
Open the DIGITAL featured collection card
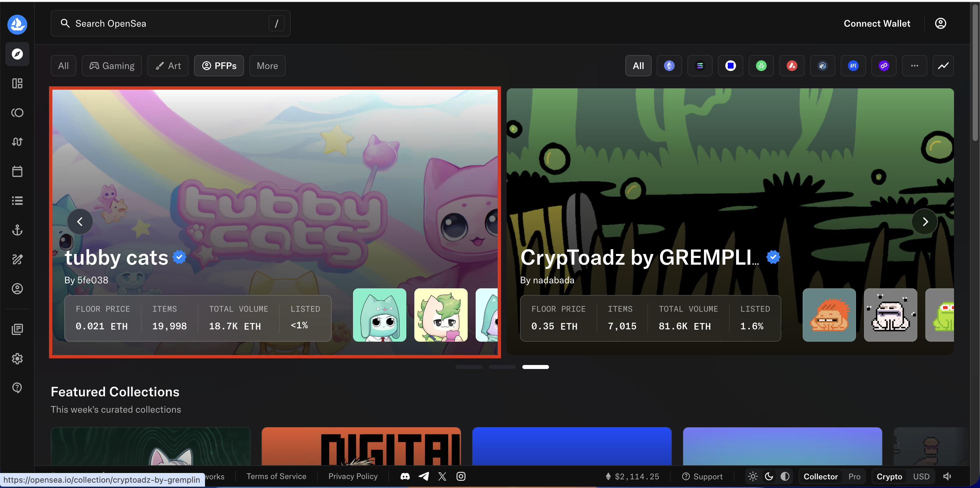tap(361, 447)
